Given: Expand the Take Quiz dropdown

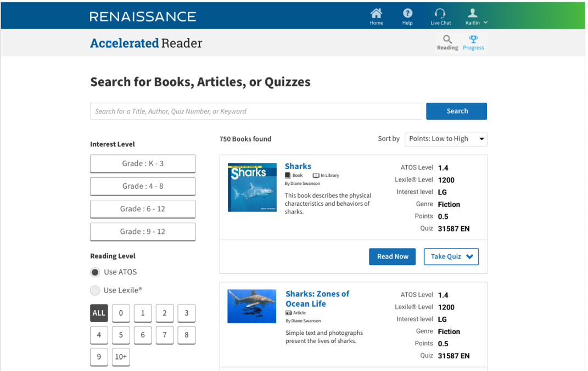Looking at the screenshot, I should point(469,256).
